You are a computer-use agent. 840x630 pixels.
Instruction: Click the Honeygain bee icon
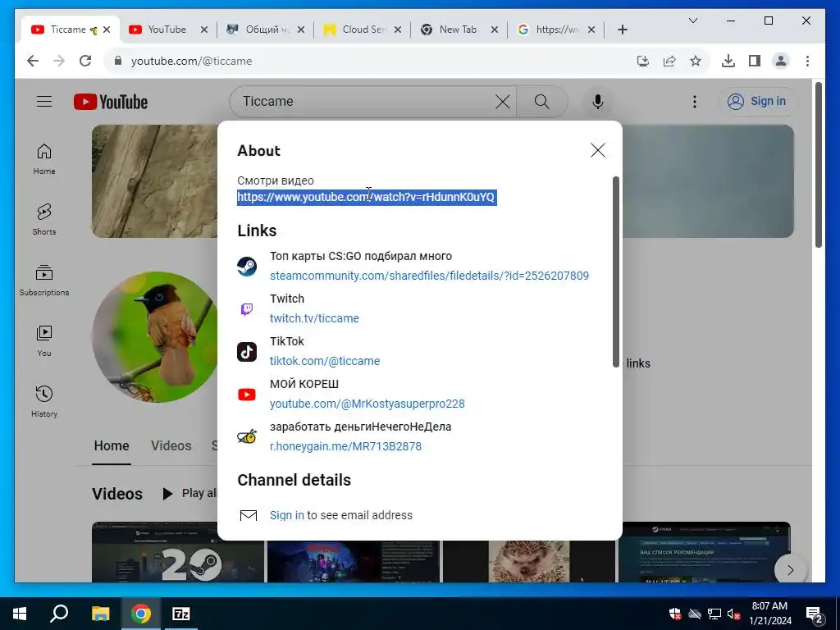(x=247, y=437)
